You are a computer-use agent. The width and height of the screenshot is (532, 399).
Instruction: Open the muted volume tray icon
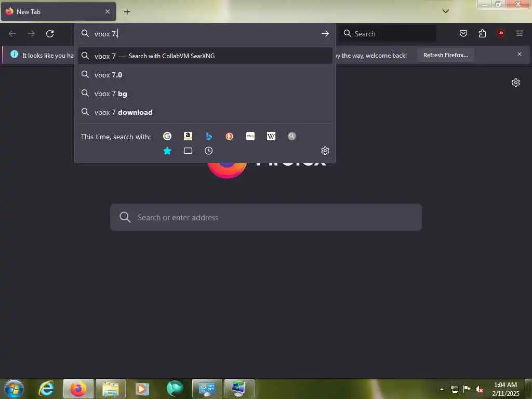(x=480, y=389)
